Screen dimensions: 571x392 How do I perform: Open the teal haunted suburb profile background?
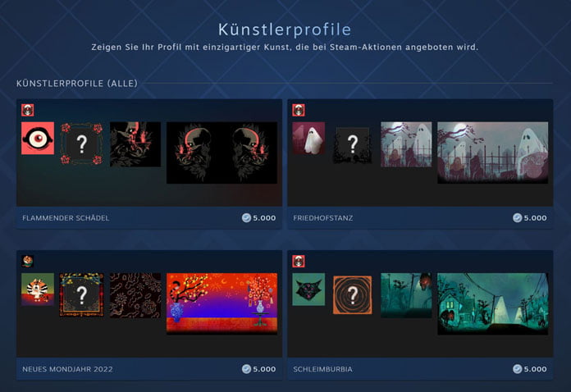(x=493, y=303)
